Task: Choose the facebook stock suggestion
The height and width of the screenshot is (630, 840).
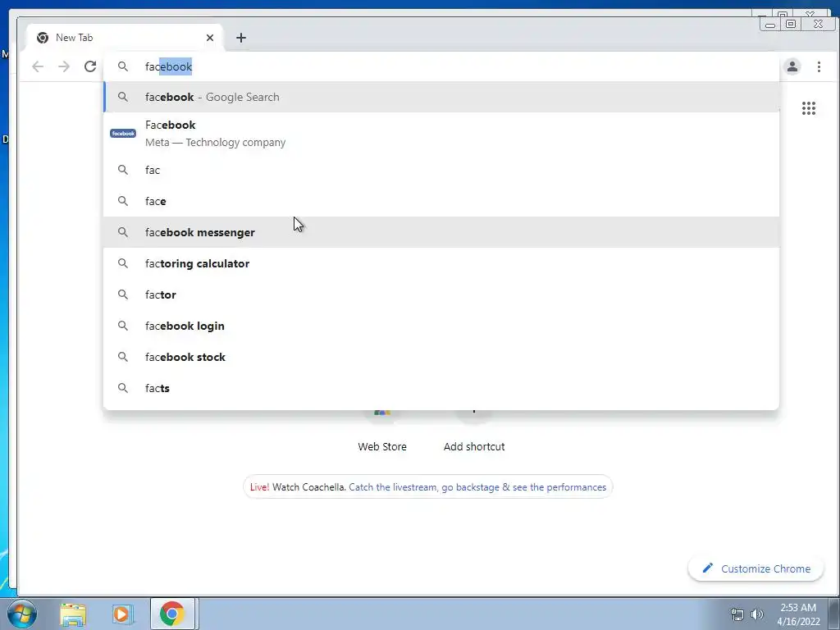Action: [x=441, y=357]
